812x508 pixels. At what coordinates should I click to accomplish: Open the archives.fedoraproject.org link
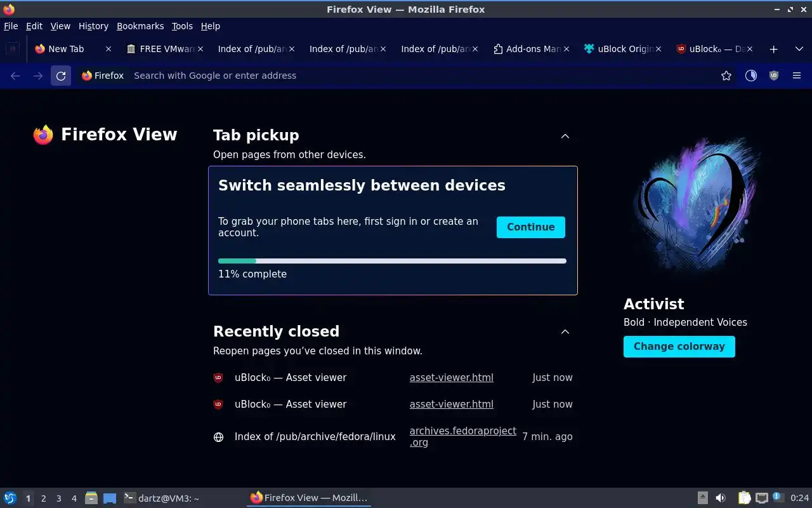coord(463,436)
